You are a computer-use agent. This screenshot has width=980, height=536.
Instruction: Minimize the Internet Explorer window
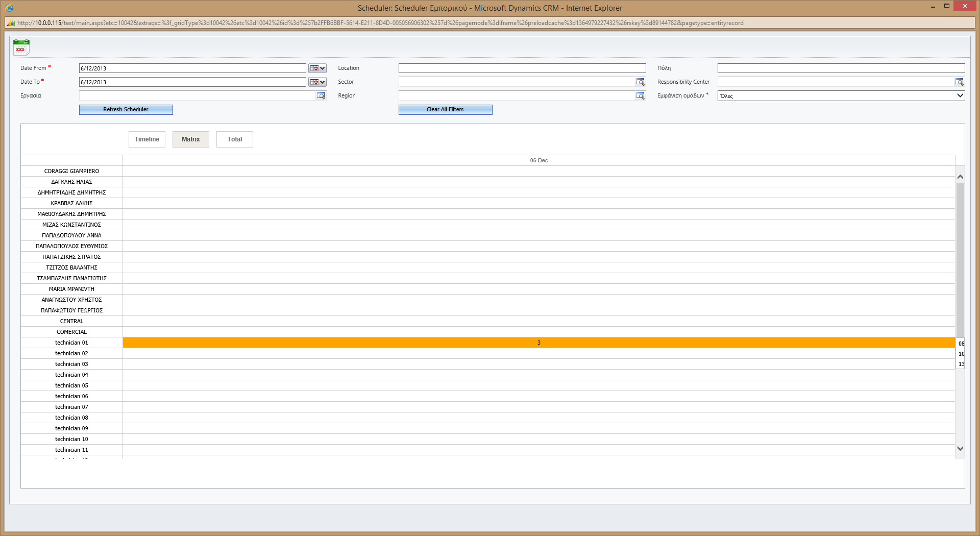[x=933, y=6]
